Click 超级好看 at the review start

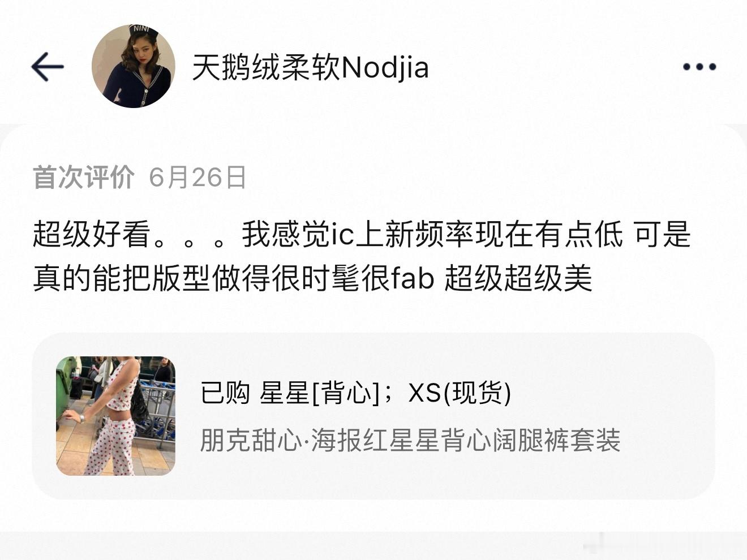(92, 234)
